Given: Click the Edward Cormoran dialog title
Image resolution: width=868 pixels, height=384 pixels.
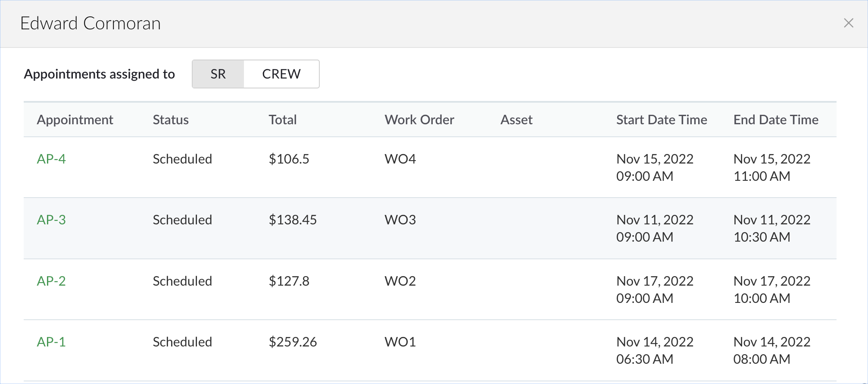Looking at the screenshot, I should [91, 23].
